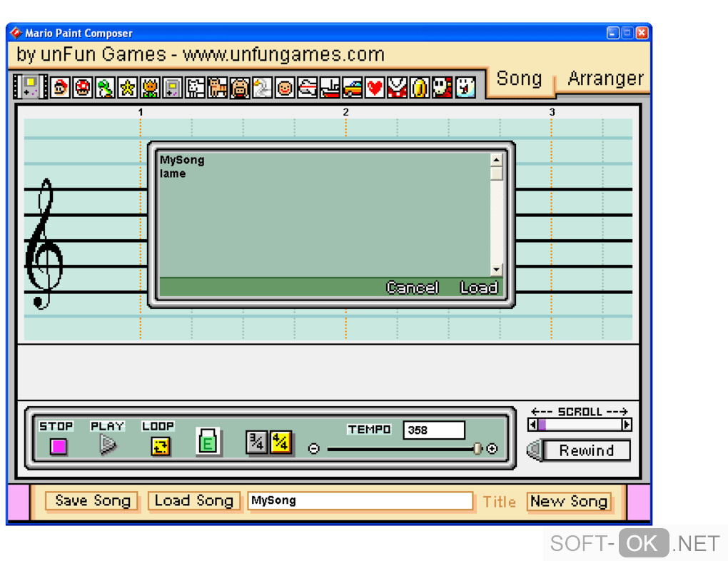
Task: Start playback with the Play triangle
Action: 108,445
